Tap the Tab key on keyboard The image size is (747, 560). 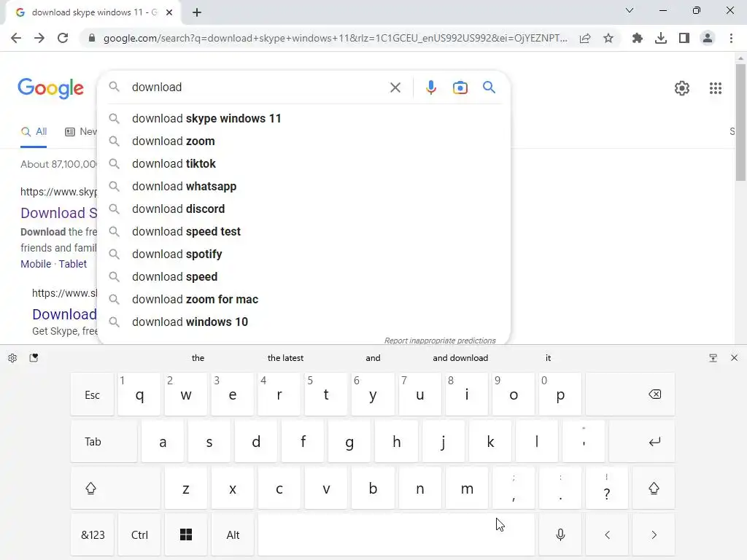pyautogui.click(x=104, y=441)
